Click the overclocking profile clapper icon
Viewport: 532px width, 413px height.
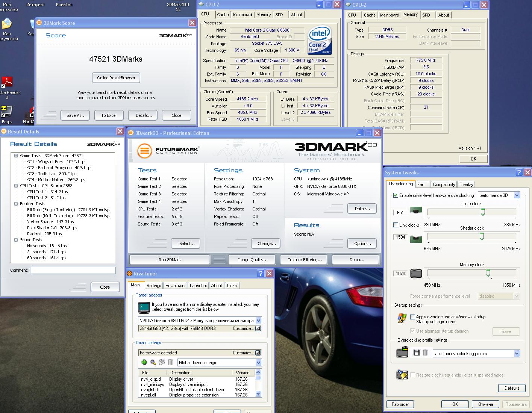(402, 352)
